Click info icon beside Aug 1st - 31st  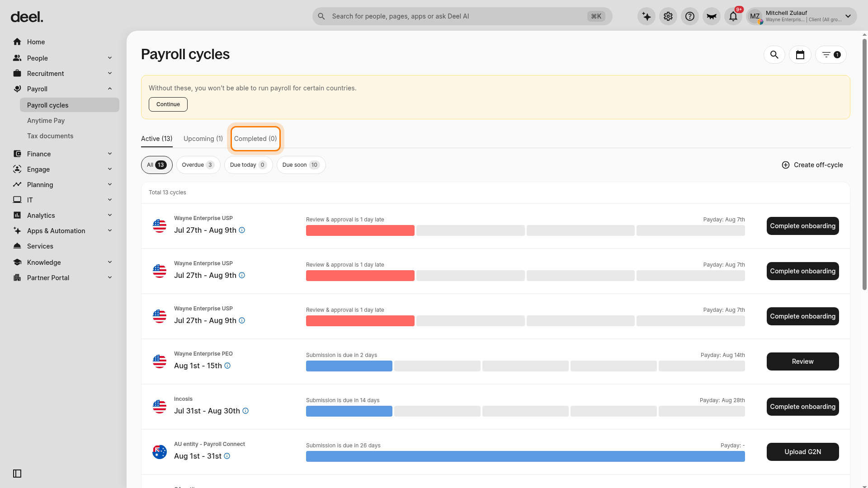click(x=227, y=456)
